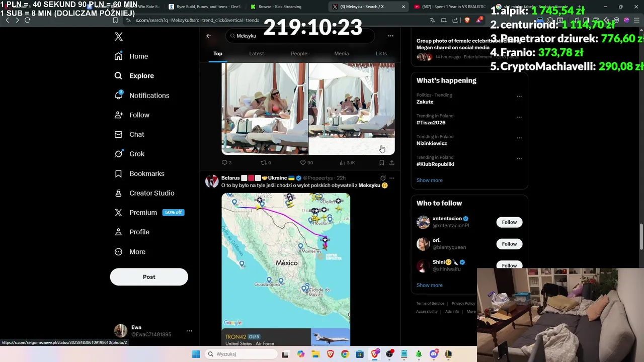This screenshot has height=362, width=644.
Task: View analytics showing 3.1K views
Action: [x=347, y=163]
